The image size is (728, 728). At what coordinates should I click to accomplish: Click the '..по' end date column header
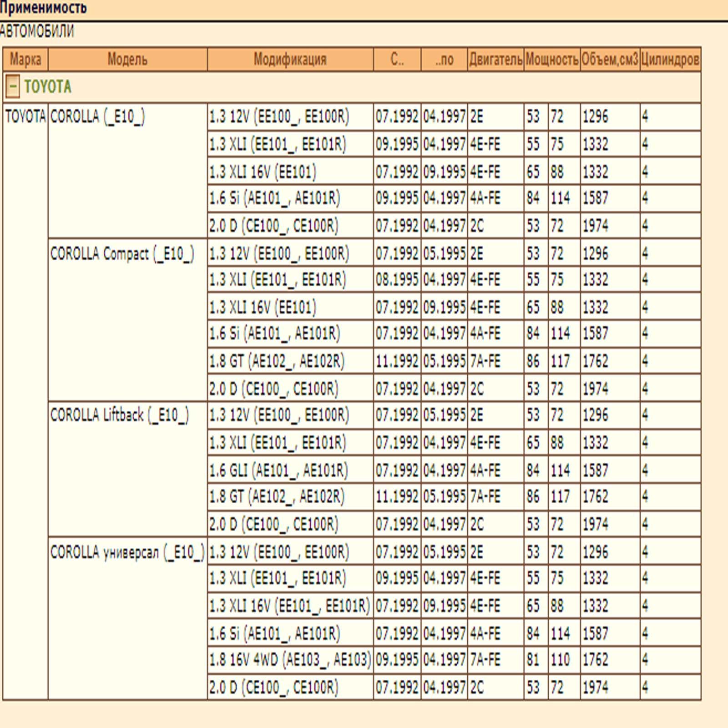tap(445, 60)
